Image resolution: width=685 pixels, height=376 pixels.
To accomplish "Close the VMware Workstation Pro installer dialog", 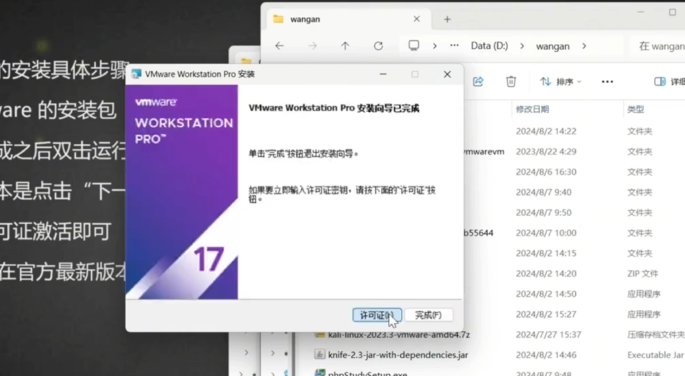I will [x=447, y=74].
